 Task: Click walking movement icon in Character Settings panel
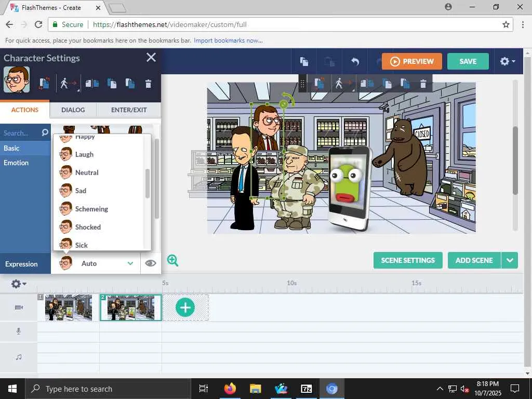coord(69,84)
